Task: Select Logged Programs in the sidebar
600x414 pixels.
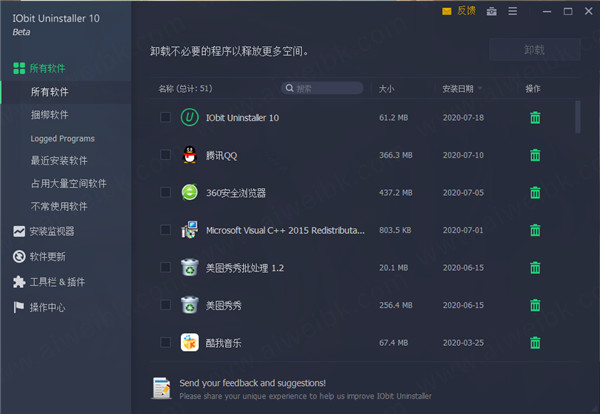Action: [62, 139]
